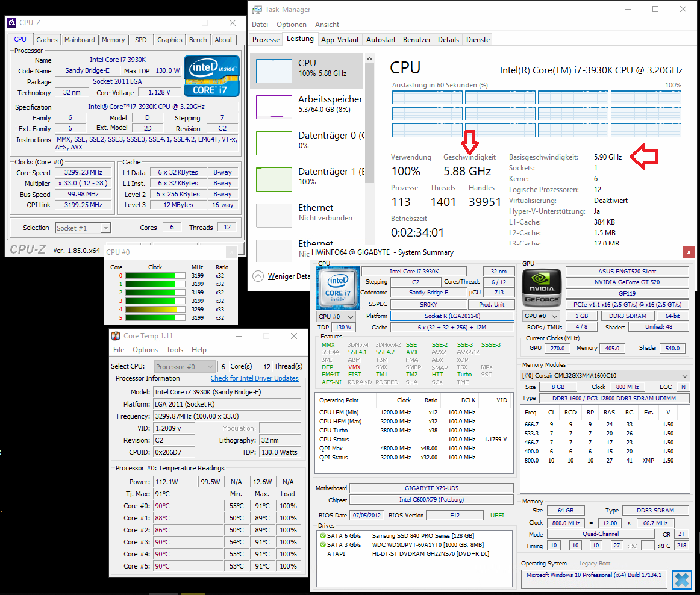Switch to the Mainboard tab in CPU-Z

(x=80, y=40)
